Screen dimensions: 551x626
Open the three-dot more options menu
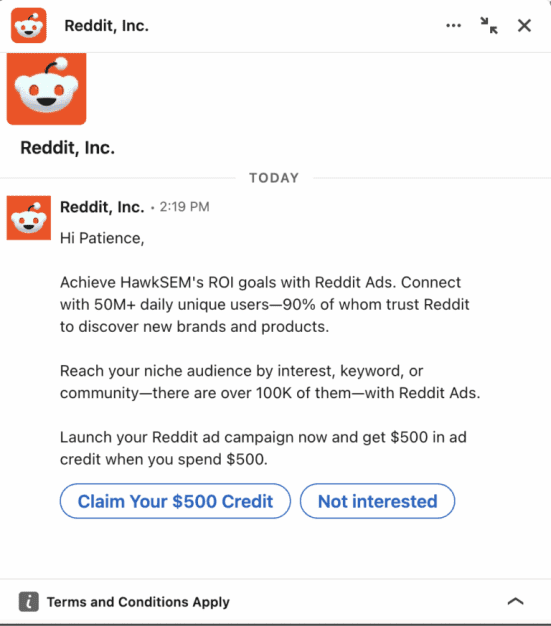453,26
